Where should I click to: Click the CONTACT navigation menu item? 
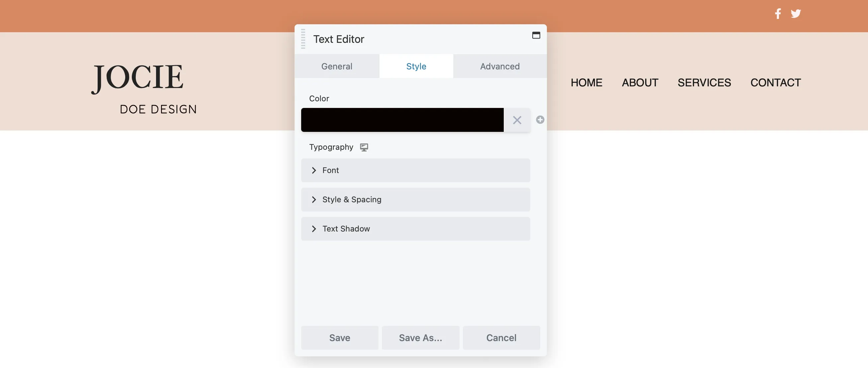(776, 82)
